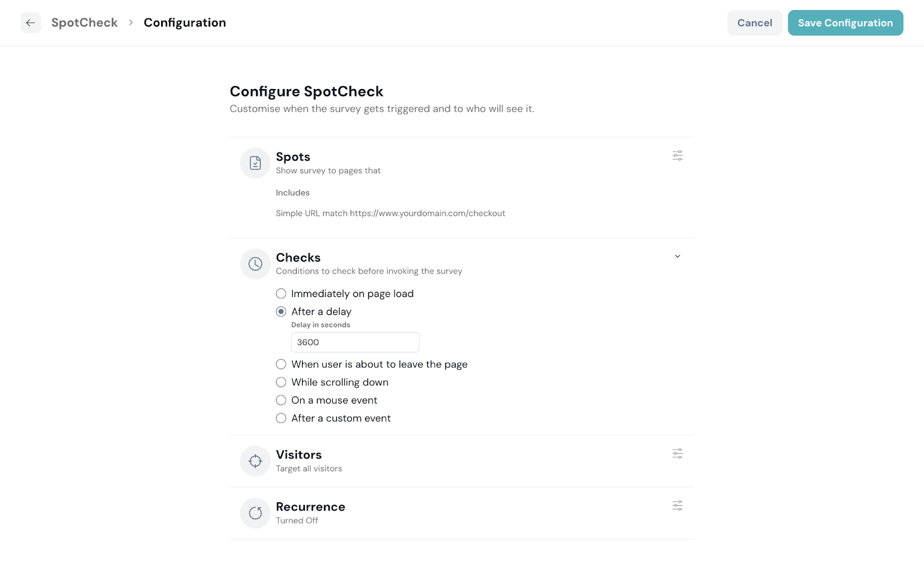Click the Visitors crosshair target icon
The image size is (924, 578).
pyautogui.click(x=255, y=461)
